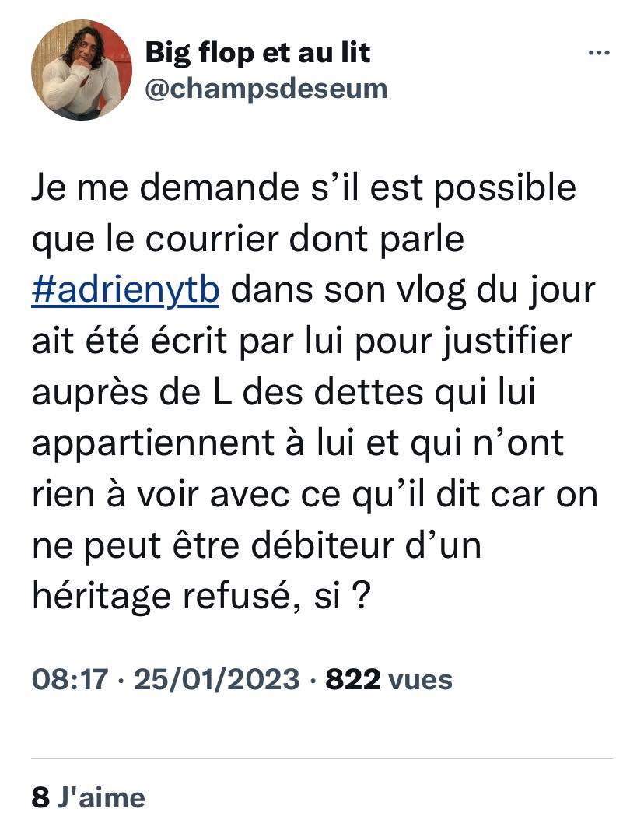This screenshot has height=830, width=644.
Task: Click the word 'vues' label
Action: pos(420,680)
